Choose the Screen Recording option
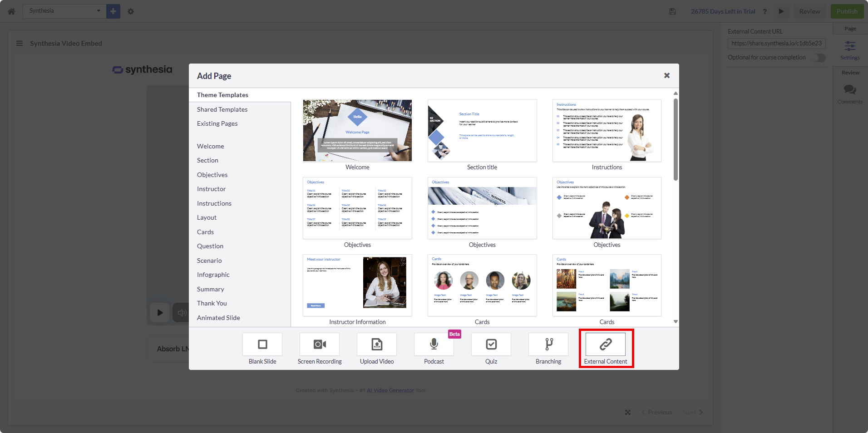 click(x=320, y=344)
